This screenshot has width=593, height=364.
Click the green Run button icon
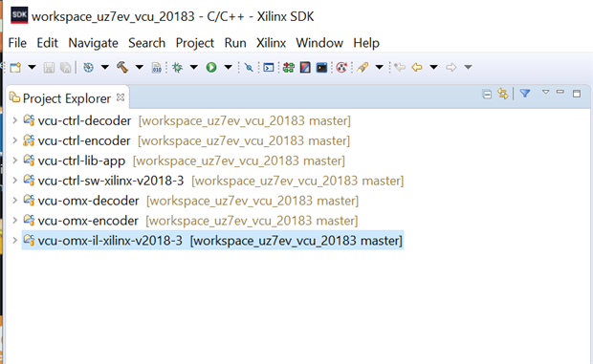pos(211,68)
